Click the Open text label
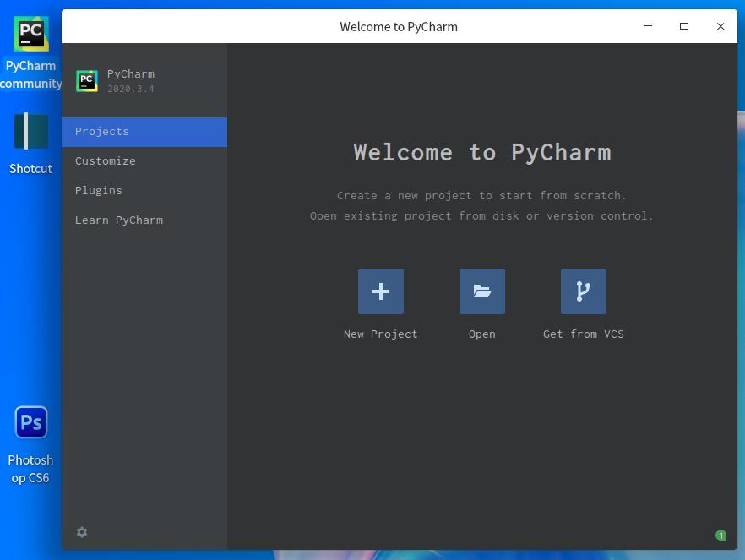Viewport: 745px width, 560px height. pyautogui.click(x=481, y=334)
